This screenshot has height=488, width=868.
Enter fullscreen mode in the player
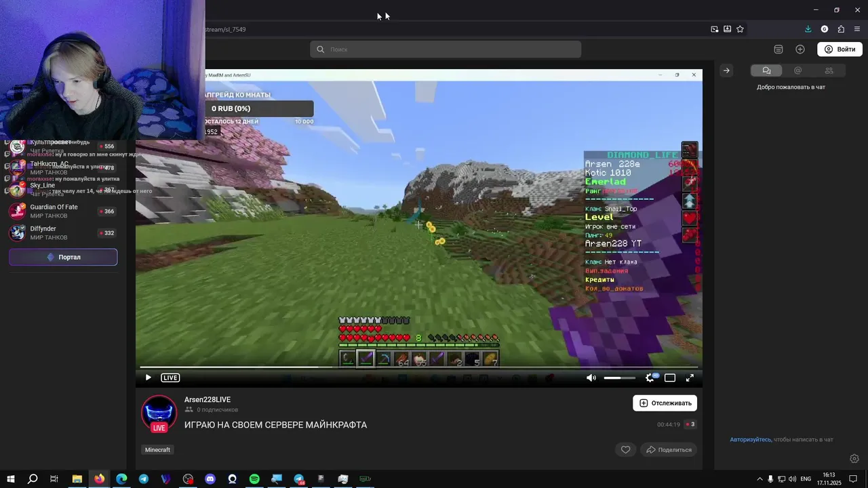[x=690, y=378]
